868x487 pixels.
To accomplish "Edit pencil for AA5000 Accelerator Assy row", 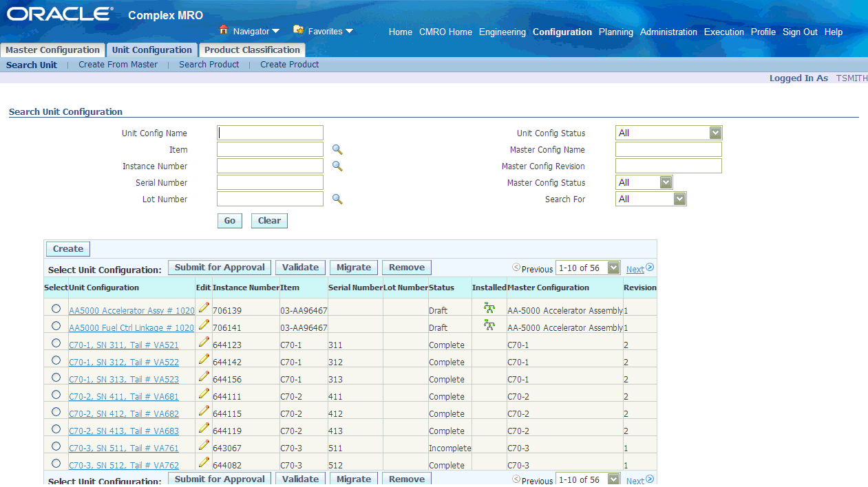I will (x=204, y=307).
